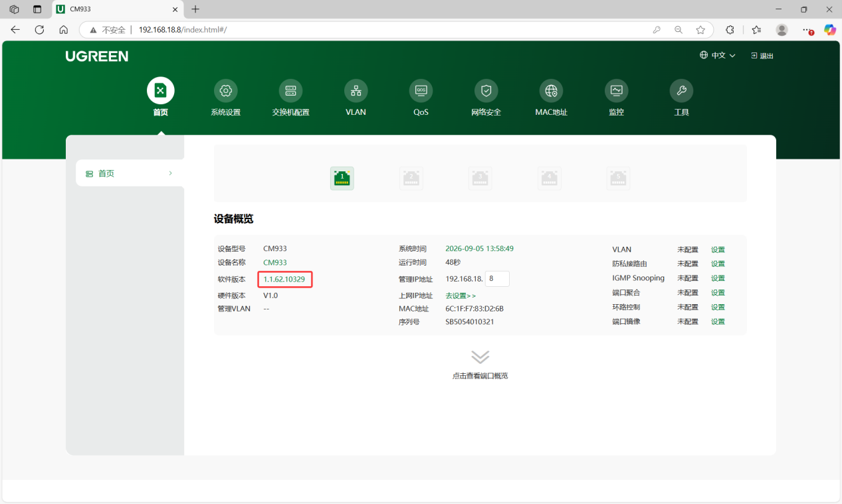Select port 4 icon

pyautogui.click(x=550, y=178)
